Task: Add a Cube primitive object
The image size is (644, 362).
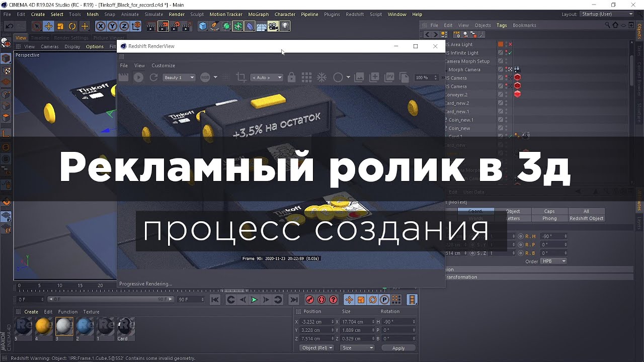Action: tap(203, 26)
